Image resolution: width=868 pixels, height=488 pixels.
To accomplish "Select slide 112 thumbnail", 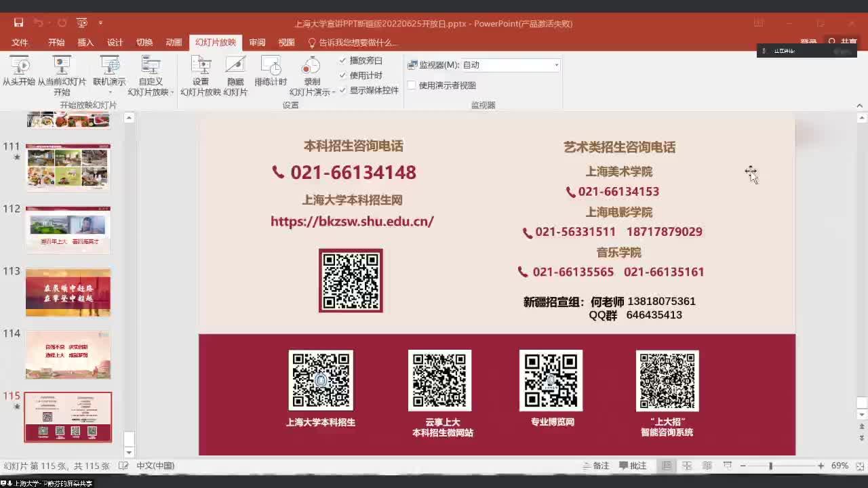I will click(x=68, y=230).
